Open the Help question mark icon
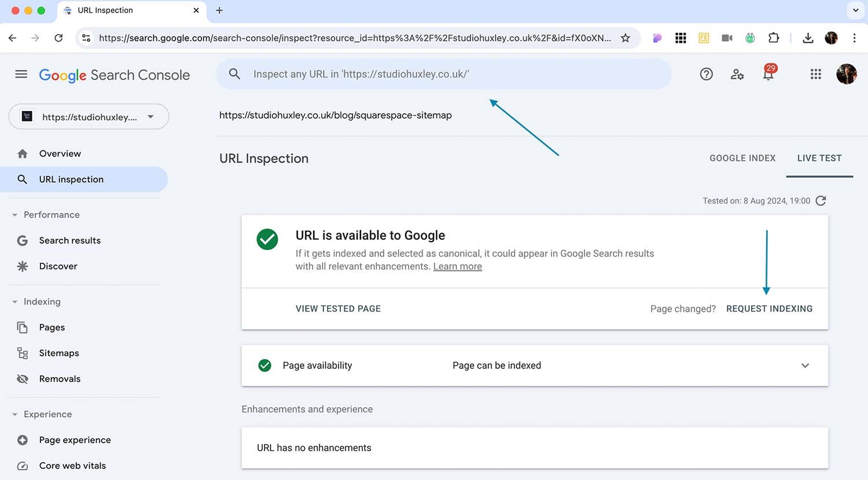Screen dimensions: 868x480 (x=706, y=74)
